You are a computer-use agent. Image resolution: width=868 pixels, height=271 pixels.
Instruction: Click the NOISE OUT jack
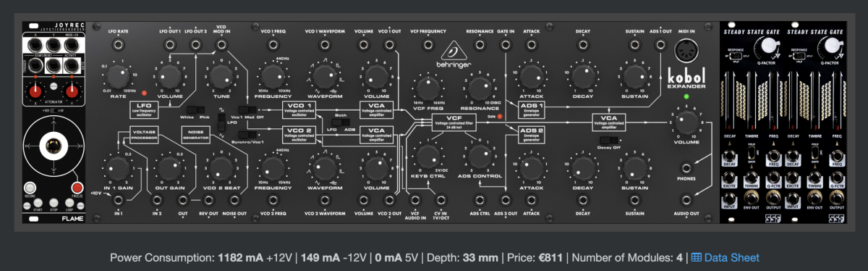[x=234, y=201]
